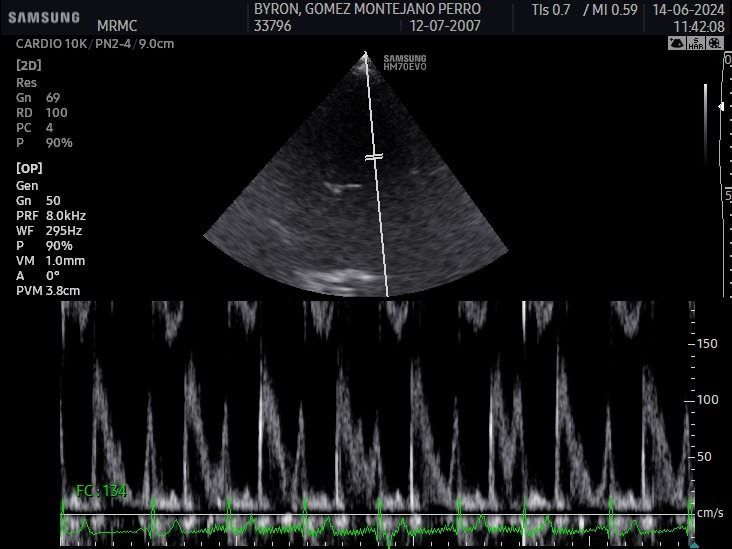Select the [OP] Doppler parameter header

(x=29, y=169)
